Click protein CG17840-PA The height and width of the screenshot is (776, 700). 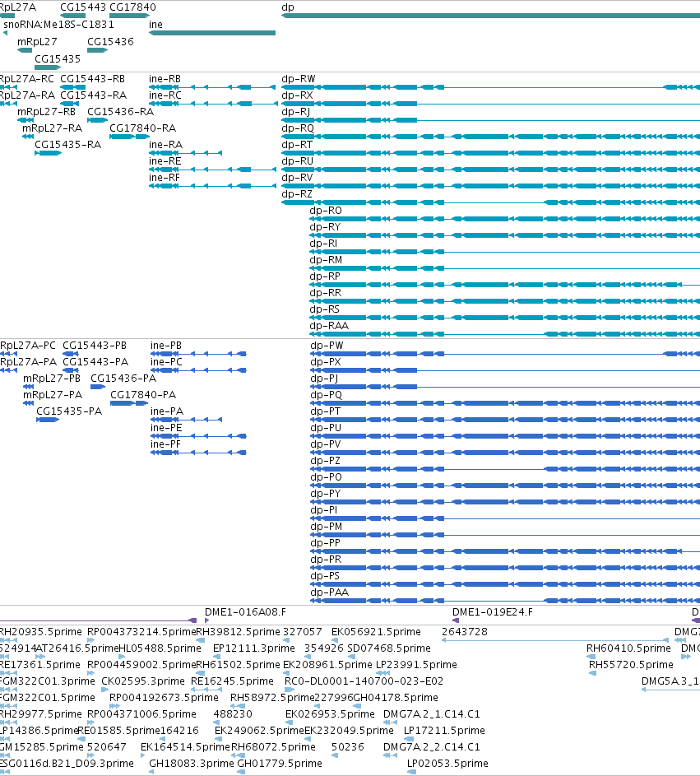pos(129,403)
